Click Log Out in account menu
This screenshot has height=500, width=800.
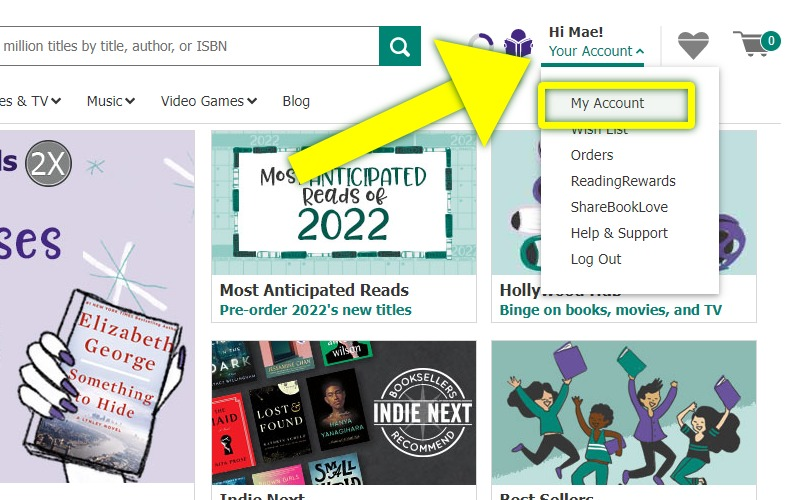pos(596,259)
